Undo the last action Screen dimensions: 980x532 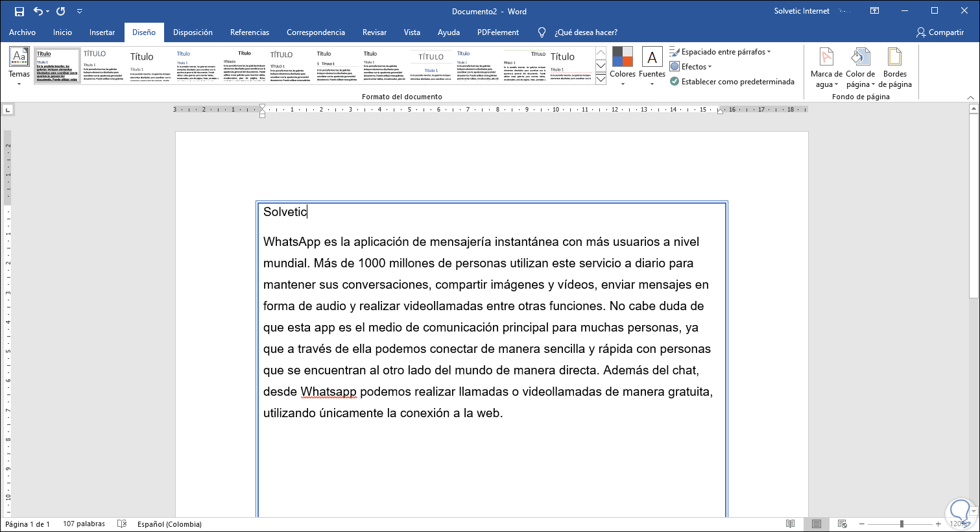[38, 11]
